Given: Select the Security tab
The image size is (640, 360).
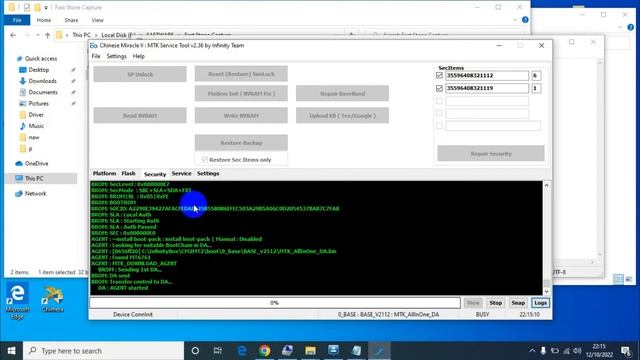Looking at the screenshot, I should 155,174.
